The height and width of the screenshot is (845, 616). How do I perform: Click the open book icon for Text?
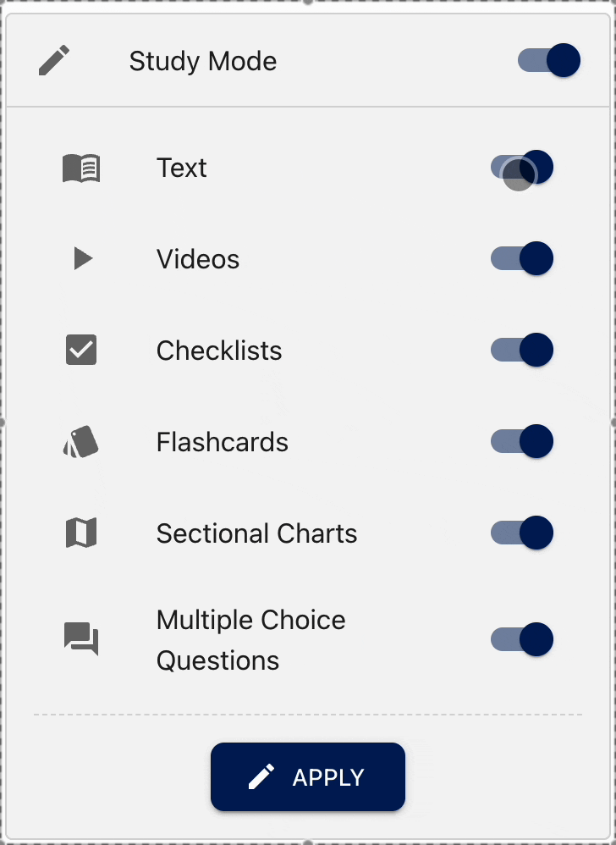click(81, 168)
